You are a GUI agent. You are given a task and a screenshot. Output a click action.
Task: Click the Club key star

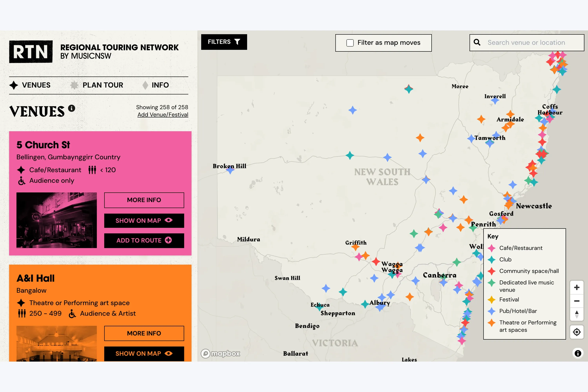492,260
